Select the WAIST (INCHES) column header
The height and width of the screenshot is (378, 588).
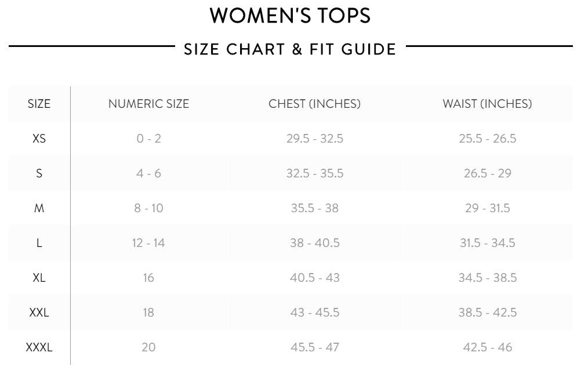(x=488, y=104)
